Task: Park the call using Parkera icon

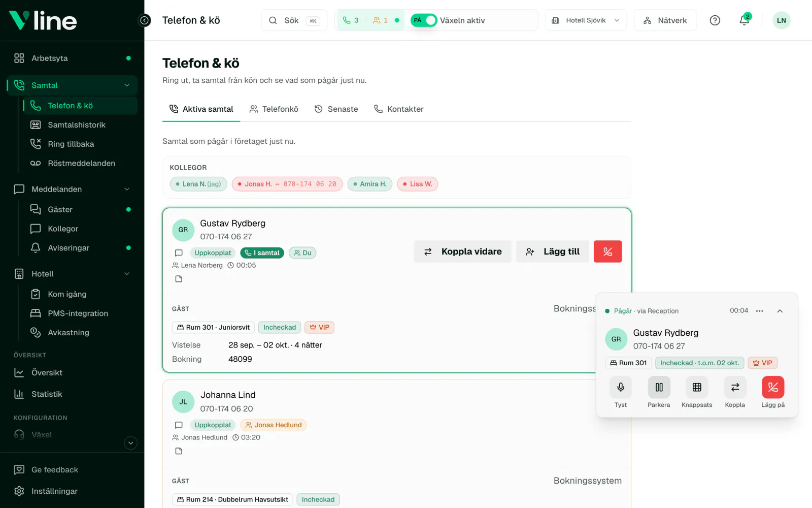Action: tap(659, 388)
